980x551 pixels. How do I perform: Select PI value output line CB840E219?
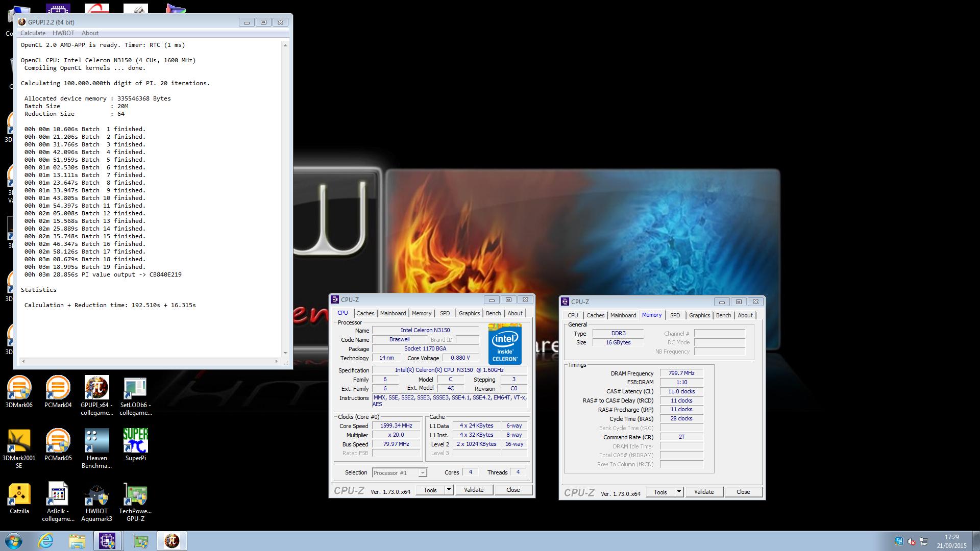[103, 274]
